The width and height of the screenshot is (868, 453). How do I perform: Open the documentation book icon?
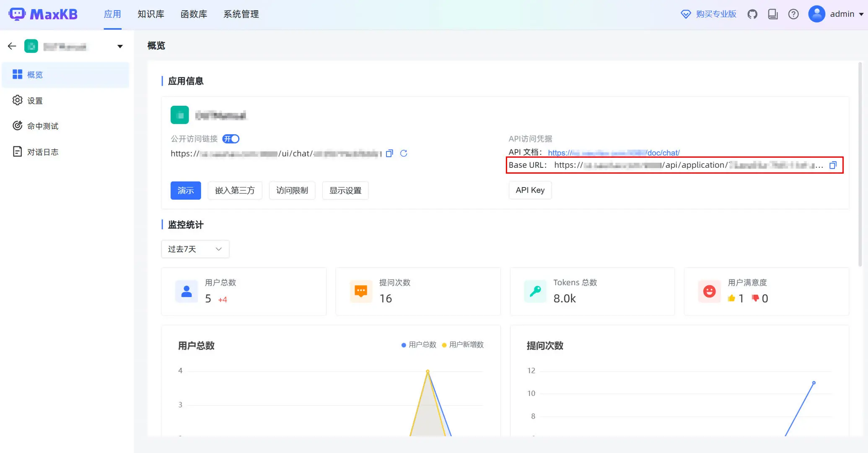pos(773,14)
